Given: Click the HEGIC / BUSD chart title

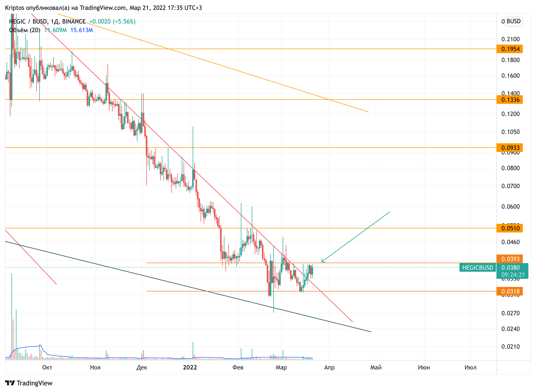Looking at the screenshot, I should pos(47,22).
